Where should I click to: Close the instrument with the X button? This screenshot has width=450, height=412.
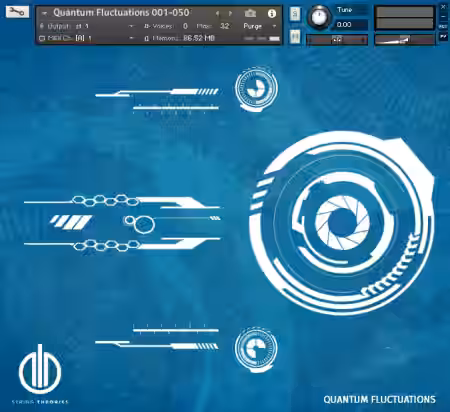tap(443, 7)
